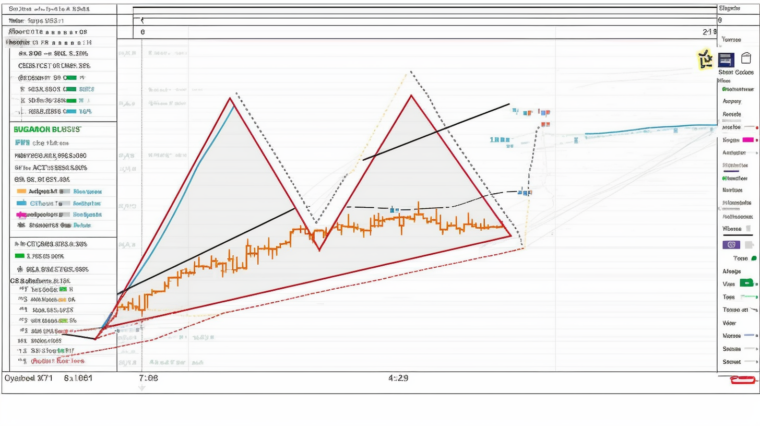Screen dimensions: 760x426
Task: Click the red button at bottom right corner
Action: (x=744, y=380)
